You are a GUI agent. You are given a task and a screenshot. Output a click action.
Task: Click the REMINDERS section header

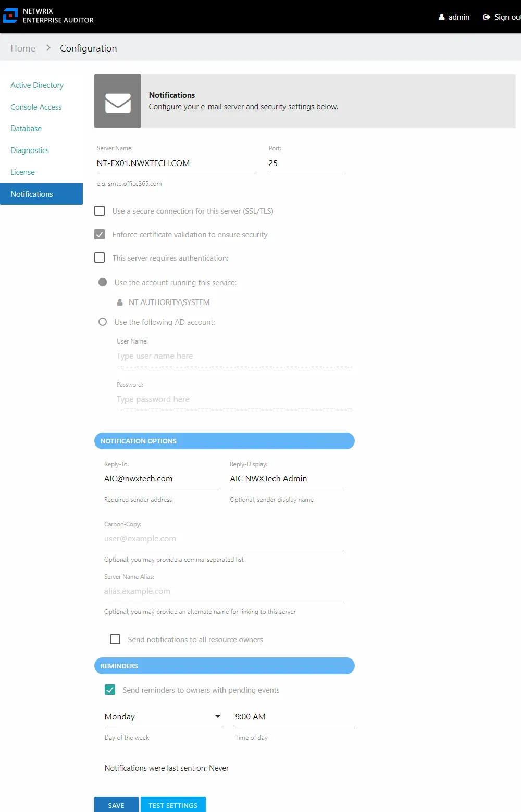(x=225, y=666)
